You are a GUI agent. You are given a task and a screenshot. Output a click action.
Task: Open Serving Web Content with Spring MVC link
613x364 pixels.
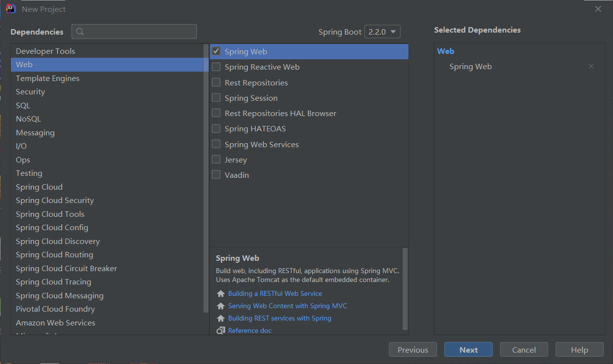[287, 306]
